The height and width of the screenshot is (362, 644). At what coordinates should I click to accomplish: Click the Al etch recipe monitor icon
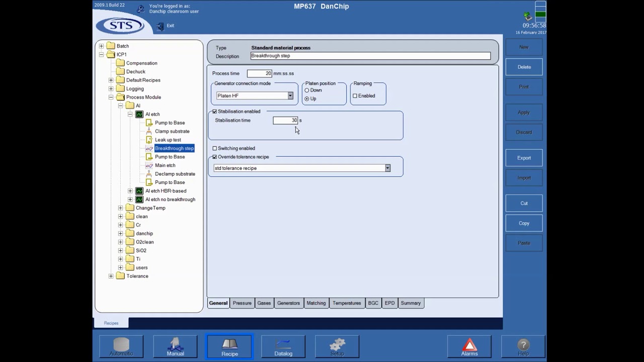tap(139, 114)
